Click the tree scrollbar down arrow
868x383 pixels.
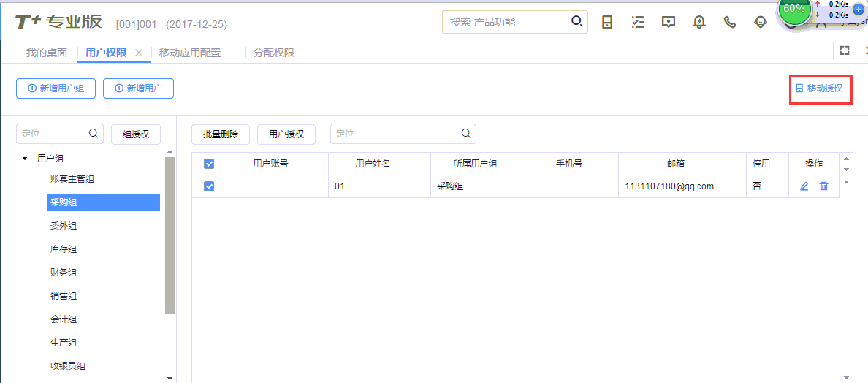[170, 377]
